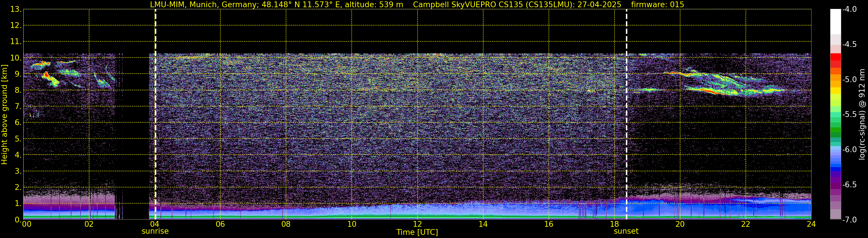
Task: Click the '20' time axis tick label
Action: (x=680, y=224)
